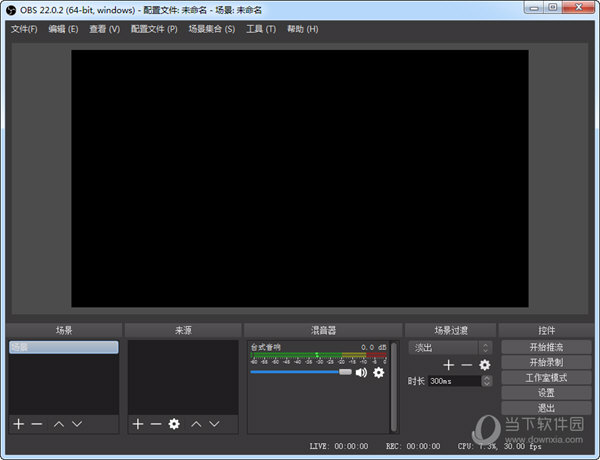Close the OBS window
600x460 pixels.
pyautogui.click(x=579, y=8)
